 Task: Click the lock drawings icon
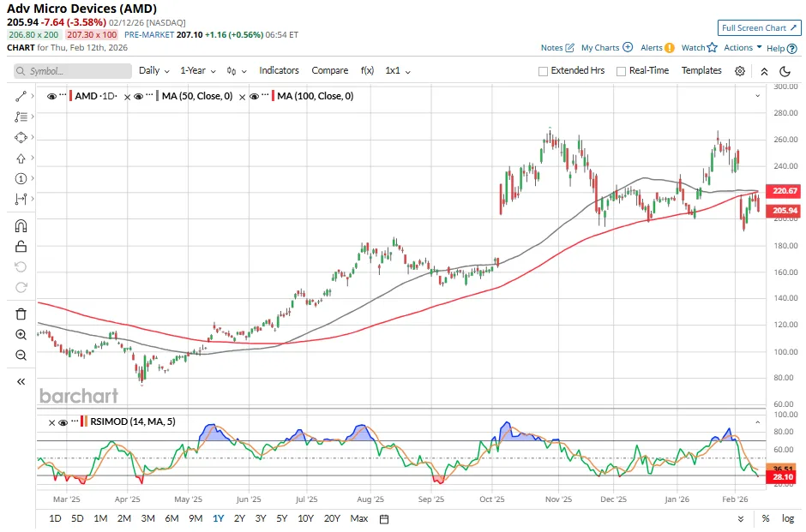(x=21, y=247)
